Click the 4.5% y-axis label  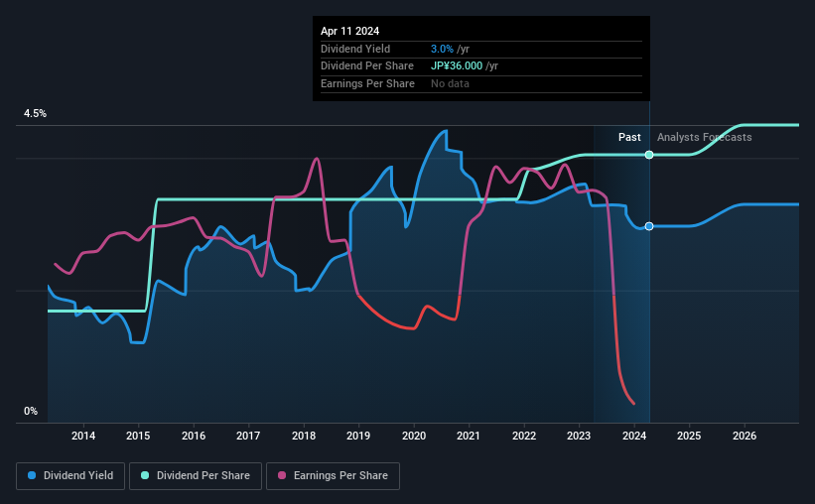[35, 113]
